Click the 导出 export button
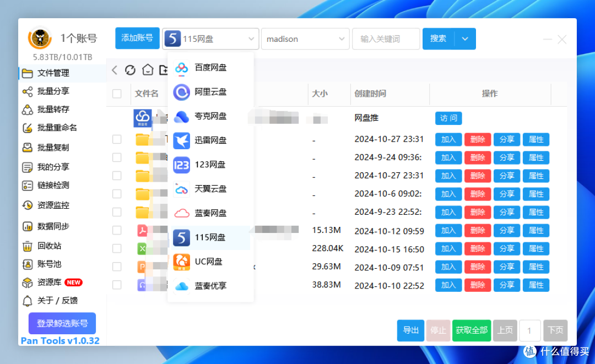 pos(410,330)
